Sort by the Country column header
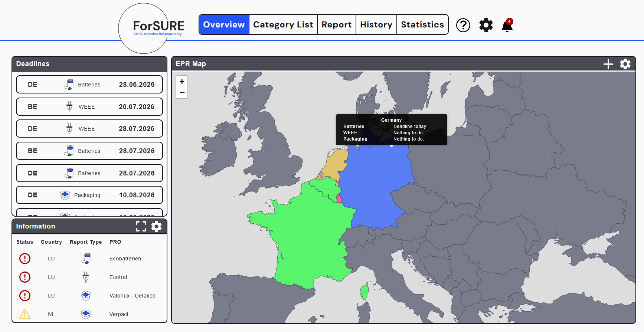This screenshot has width=644, height=332. [x=51, y=242]
